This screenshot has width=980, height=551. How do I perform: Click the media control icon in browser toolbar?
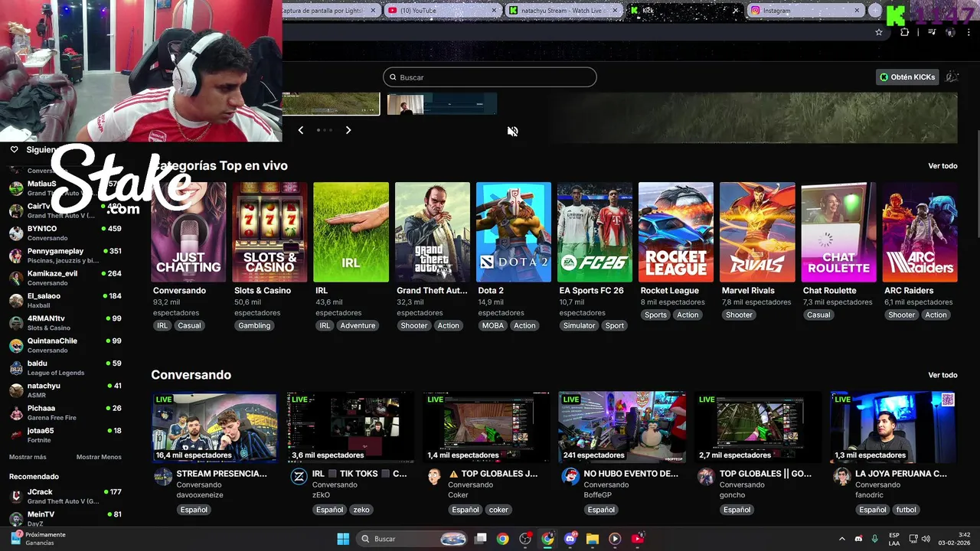pyautogui.click(x=932, y=32)
